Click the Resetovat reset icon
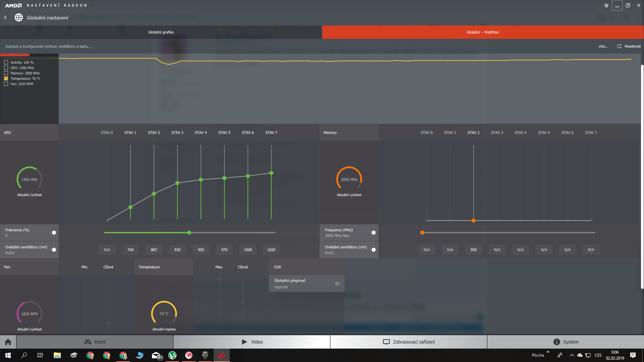 619,46
